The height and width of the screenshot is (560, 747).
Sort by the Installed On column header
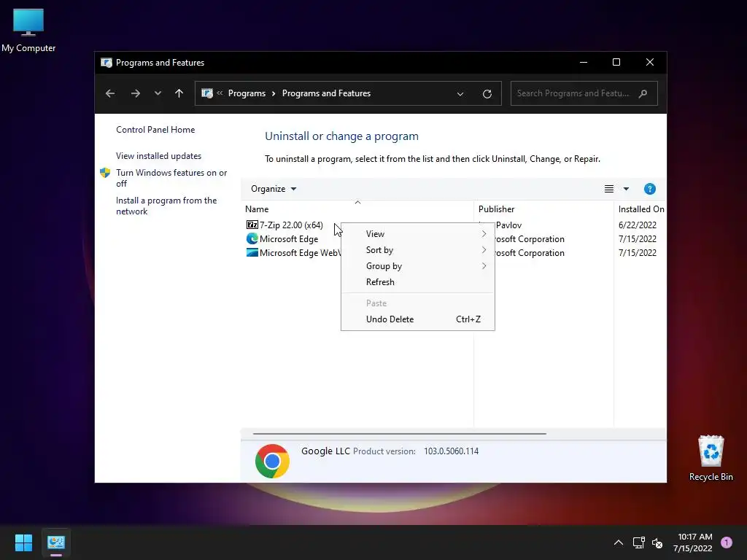coord(641,209)
